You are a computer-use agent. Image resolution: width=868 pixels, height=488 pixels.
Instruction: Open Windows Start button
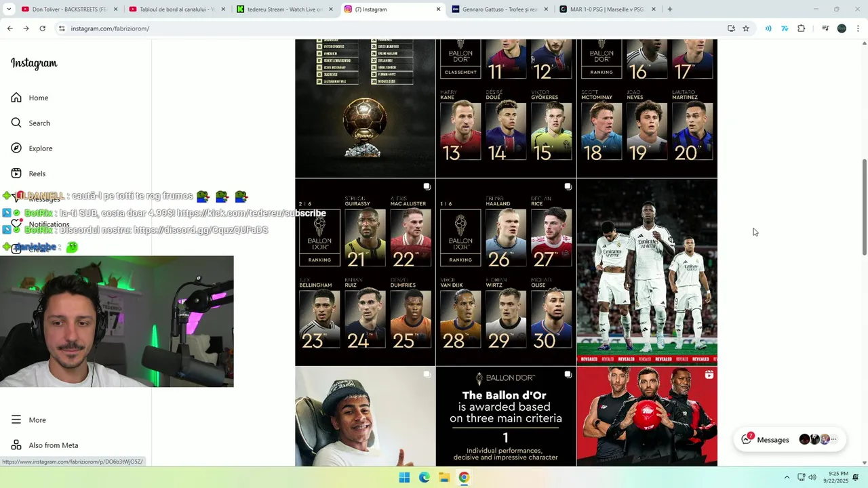(404, 477)
